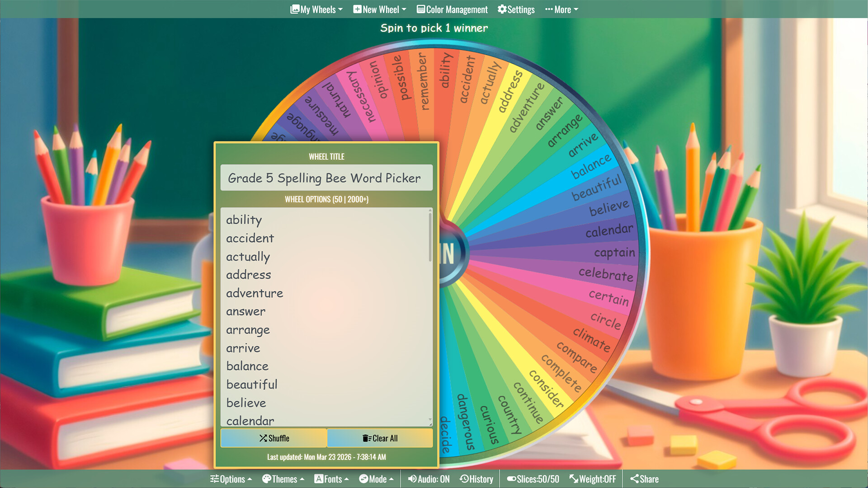868x488 pixels.
Task: Select the More menu item
Action: [x=561, y=9]
